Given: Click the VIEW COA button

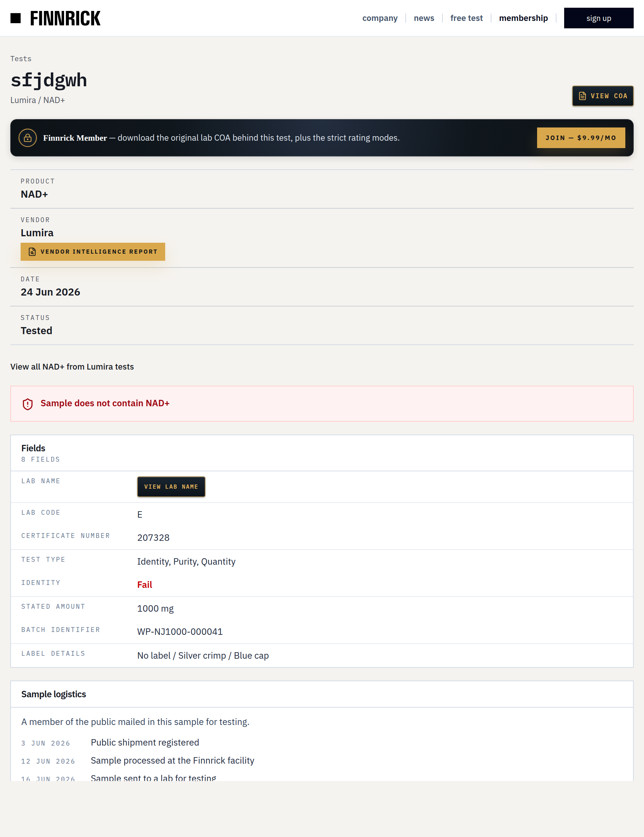Looking at the screenshot, I should pyautogui.click(x=602, y=96).
